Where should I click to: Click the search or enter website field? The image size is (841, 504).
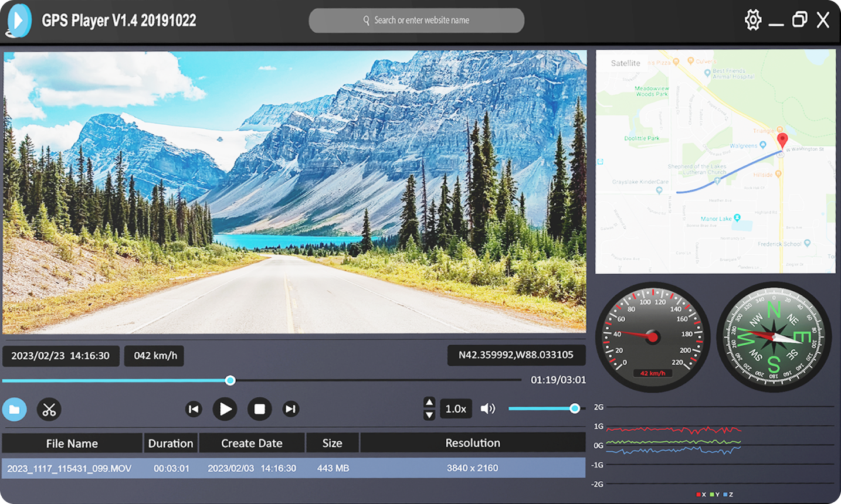(x=416, y=21)
